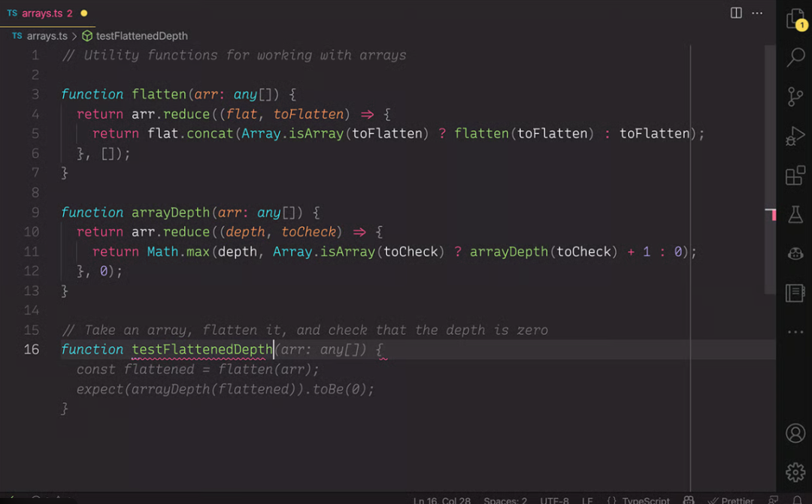Open the Copilot view in the activity bar

pyautogui.click(x=795, y=254)
